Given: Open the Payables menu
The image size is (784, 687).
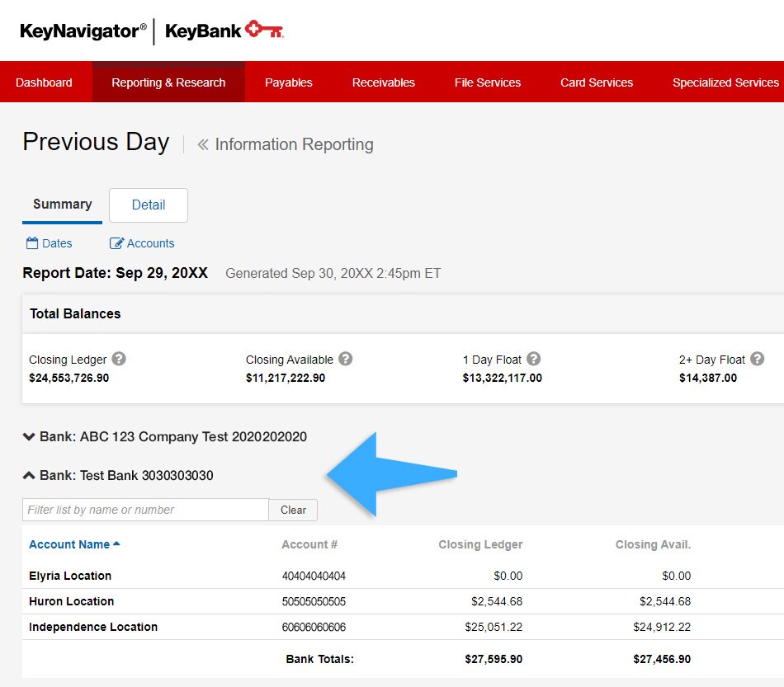Looking at the screenshot, I should pos(288,82).
